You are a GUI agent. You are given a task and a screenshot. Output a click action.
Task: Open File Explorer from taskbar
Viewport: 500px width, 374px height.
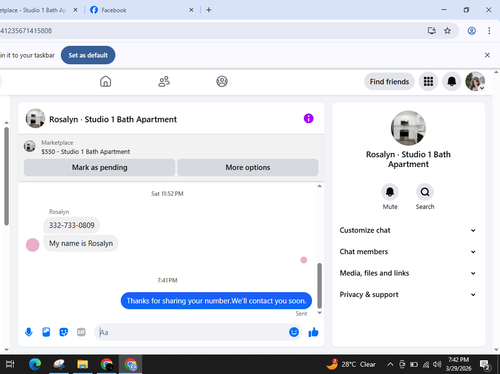82,364
